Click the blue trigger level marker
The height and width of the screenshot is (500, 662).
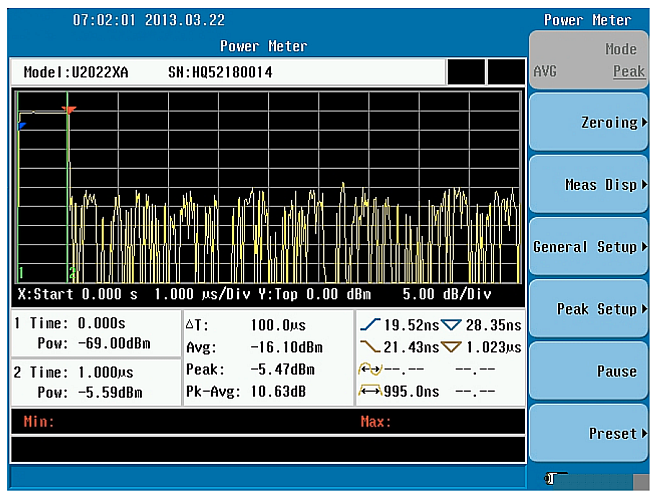tap(21, 125)
